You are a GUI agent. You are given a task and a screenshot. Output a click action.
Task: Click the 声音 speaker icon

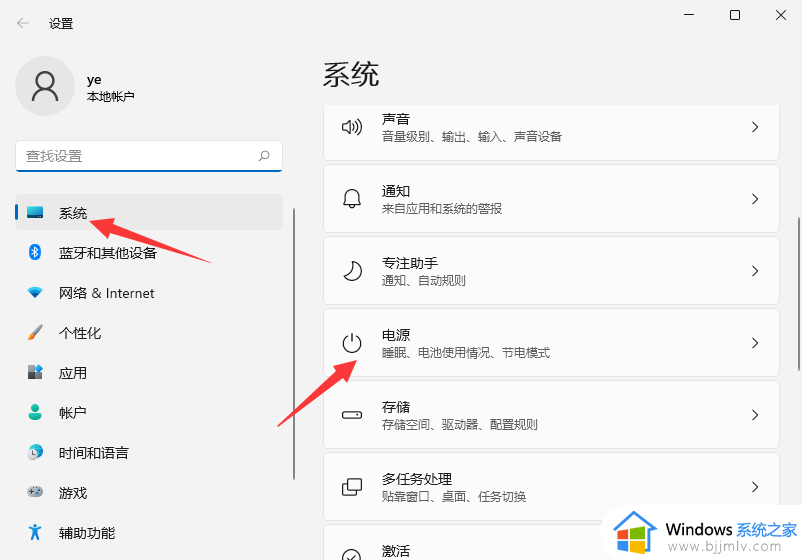pos(352,127)
